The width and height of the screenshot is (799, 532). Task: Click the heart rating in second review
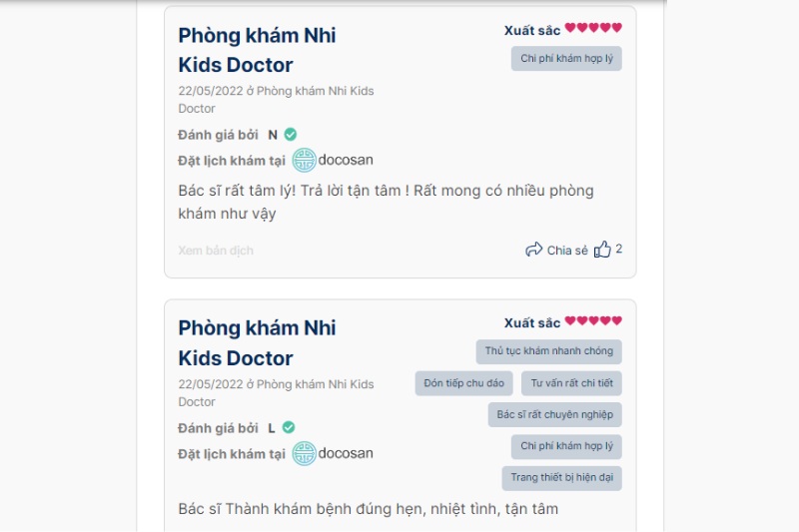[x=593, y=321]
